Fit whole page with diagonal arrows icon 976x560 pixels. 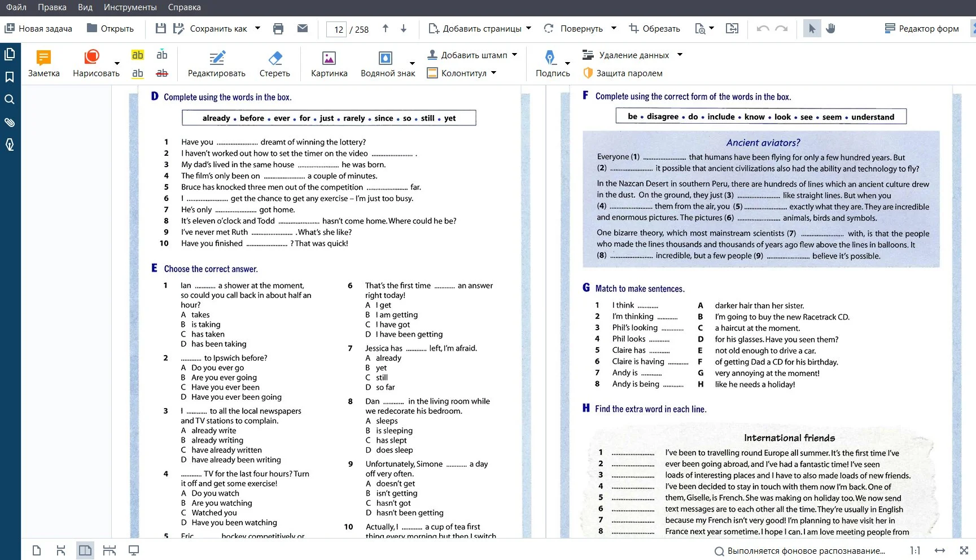[x=964, y=550]
